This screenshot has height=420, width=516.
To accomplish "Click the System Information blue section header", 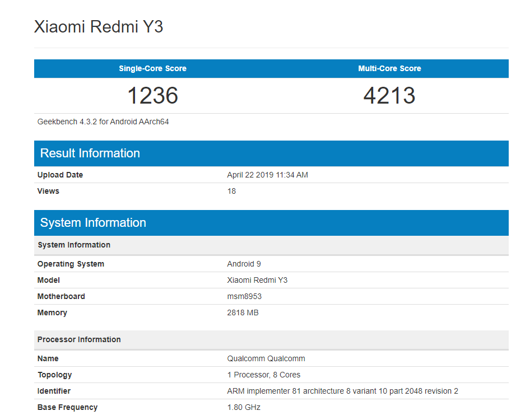I will (x=271, y=223).
